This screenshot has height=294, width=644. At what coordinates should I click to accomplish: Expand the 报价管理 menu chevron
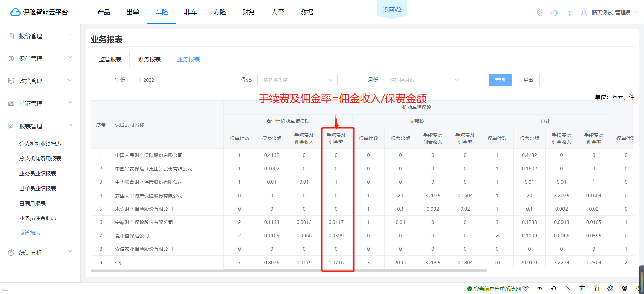coord(70,35)
